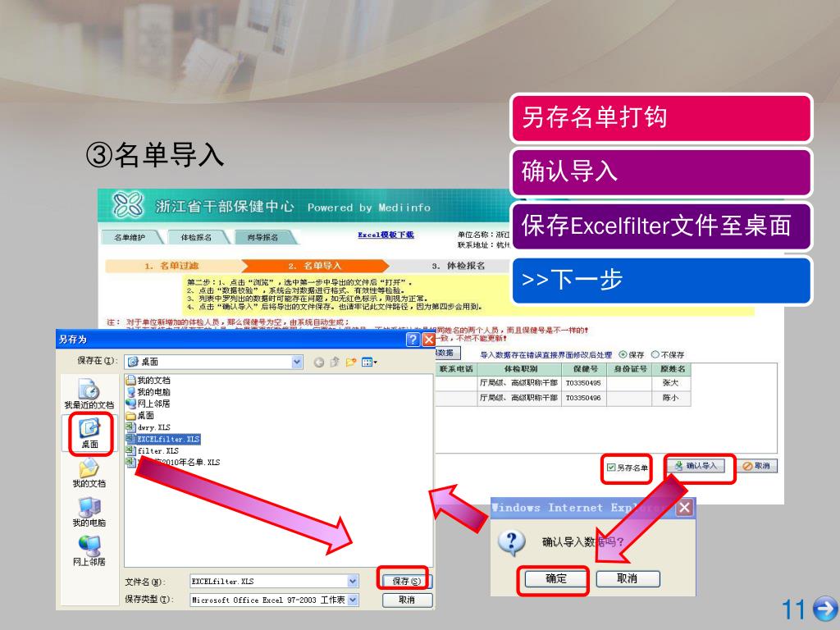
Task: Select the 保存 radio button
Action: coord(623,354)
